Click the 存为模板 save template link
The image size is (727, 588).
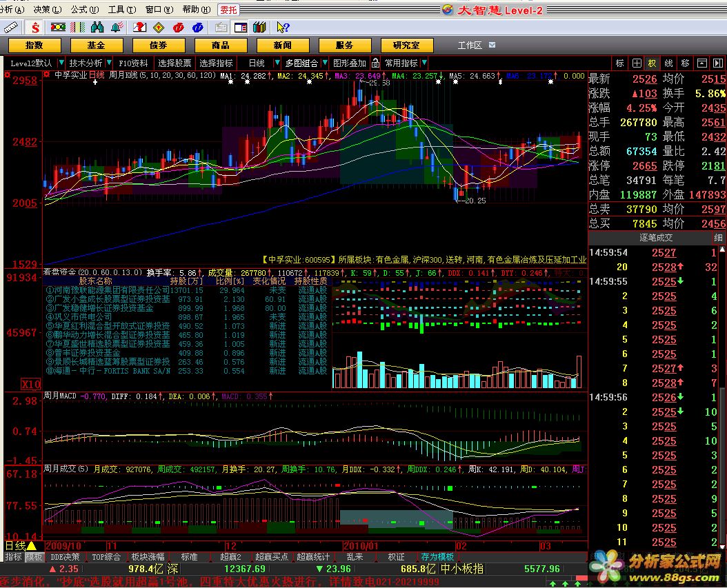[x=437, y=557]
